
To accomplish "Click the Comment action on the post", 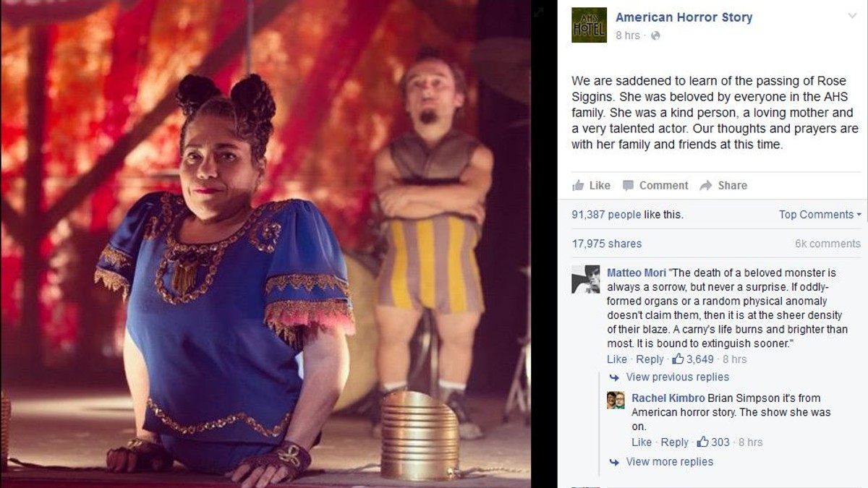I will (655, 185).
